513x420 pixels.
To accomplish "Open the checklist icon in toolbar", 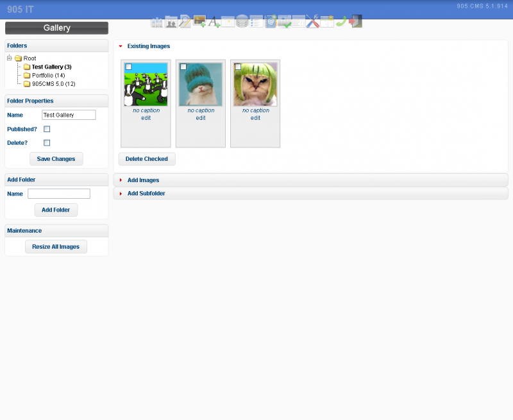I will (x=256, y=22).
